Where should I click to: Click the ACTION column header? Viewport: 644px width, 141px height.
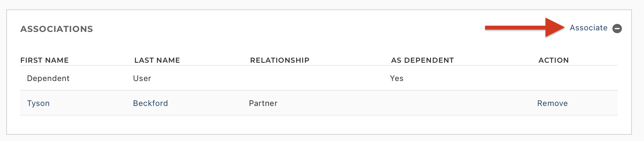coord(554,60)
